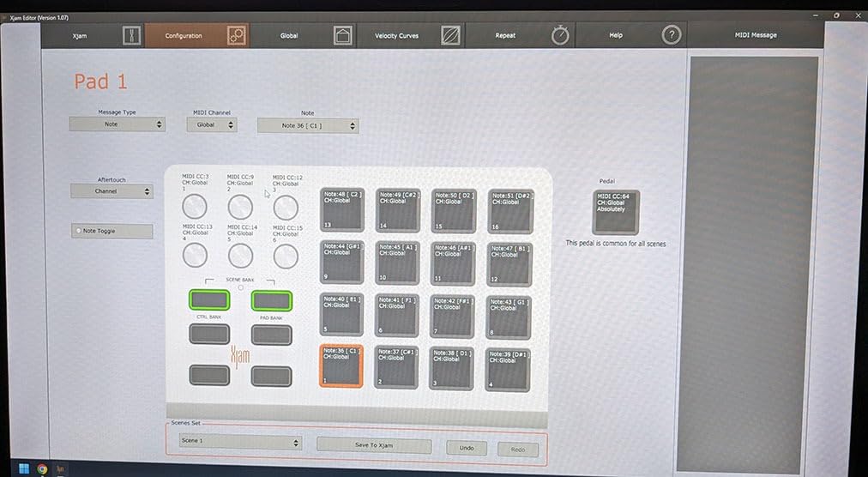Open the Aftertouch Channel dropdown
The height and width of the screenshot is (477, 868).
tap(112, 191)
